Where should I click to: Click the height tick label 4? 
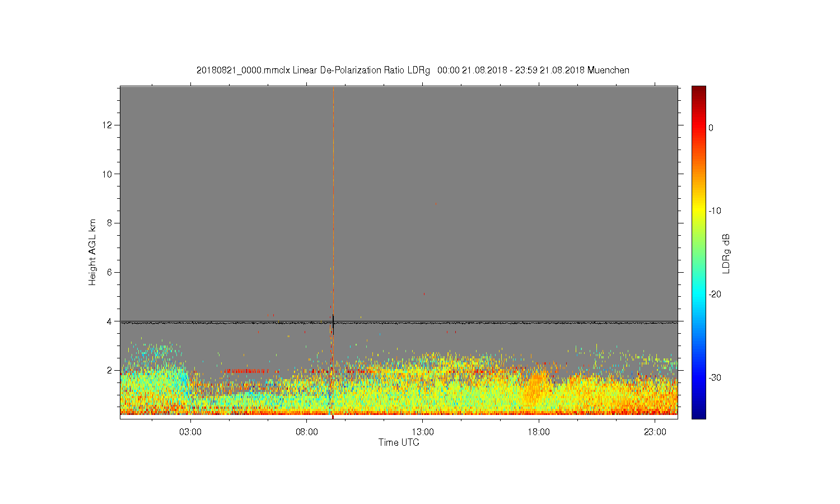pyautogui.click(x=109, y=321)
